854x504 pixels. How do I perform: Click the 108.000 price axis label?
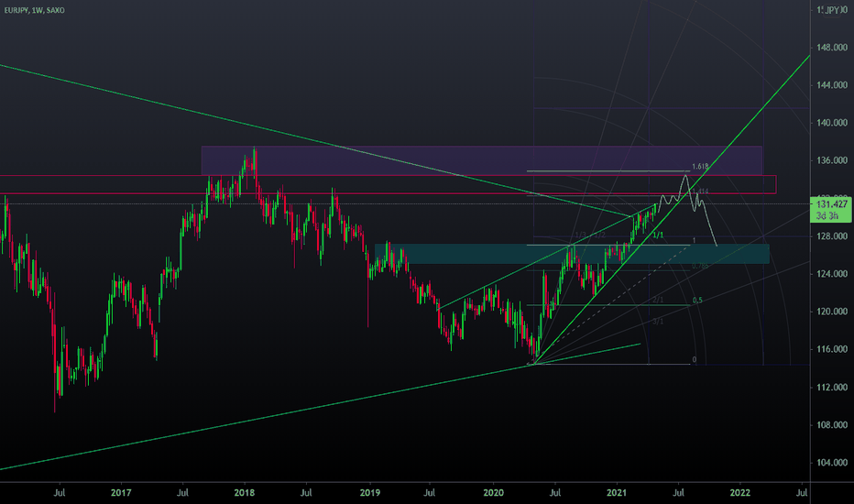[x=832, y=424]
